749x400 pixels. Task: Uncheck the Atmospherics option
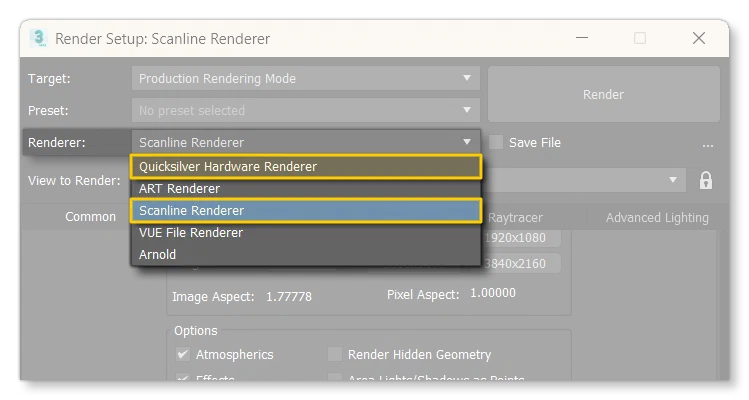183,354
